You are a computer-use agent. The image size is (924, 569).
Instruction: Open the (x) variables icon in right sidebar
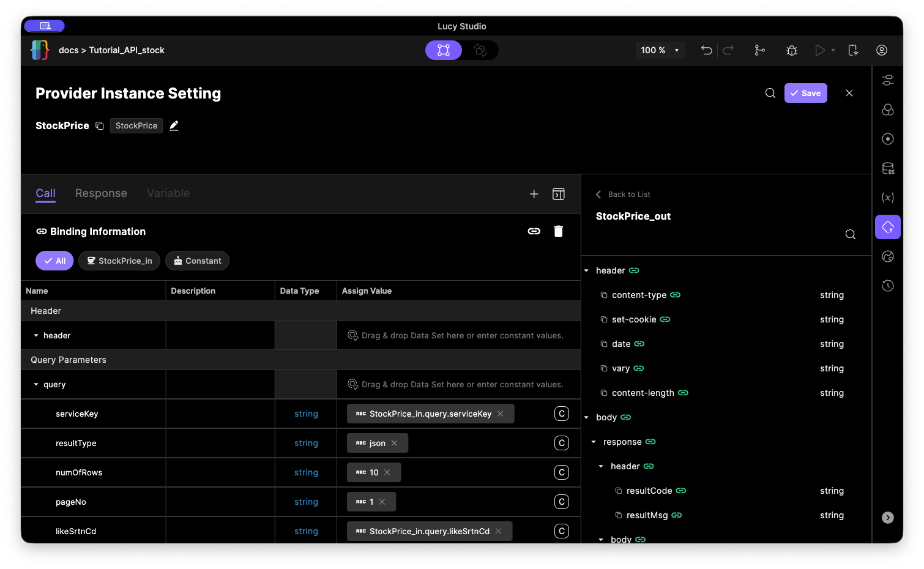[888, 198]
